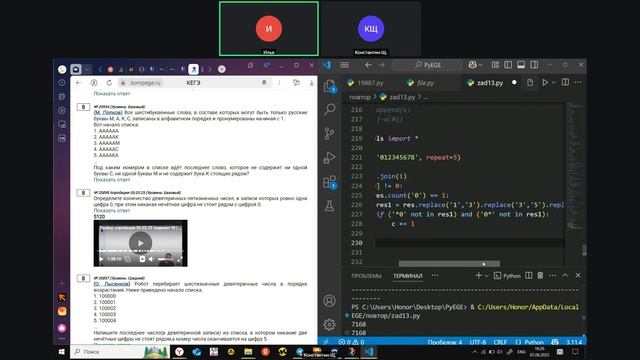The height and width of the screenshot is (360, 640).
Task: Open the D. Лысенков author link
Action: click(x=111, y=284)
